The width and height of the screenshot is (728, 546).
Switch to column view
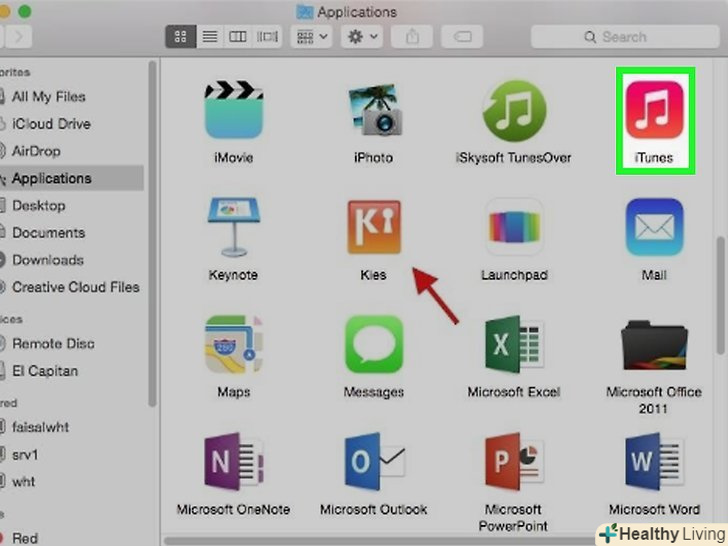(x=238, y=36)
